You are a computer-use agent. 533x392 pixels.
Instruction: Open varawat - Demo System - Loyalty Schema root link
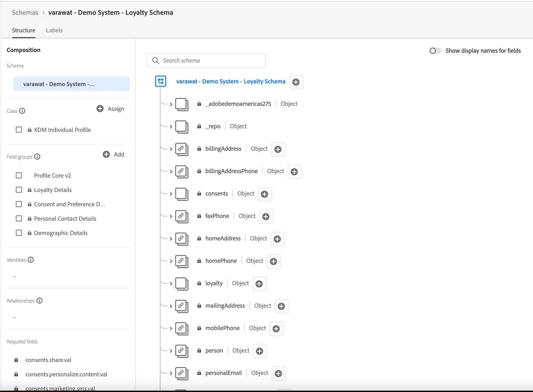tap(231, 81)
